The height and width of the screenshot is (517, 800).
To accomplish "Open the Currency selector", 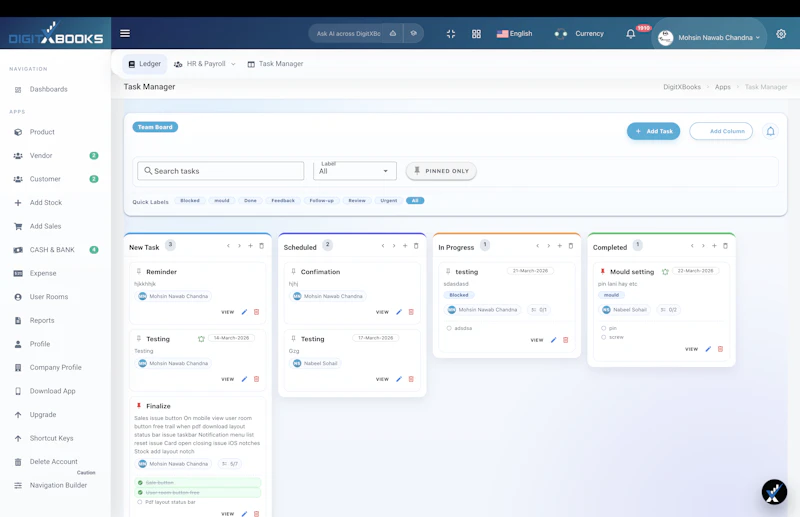I will 579,34.
